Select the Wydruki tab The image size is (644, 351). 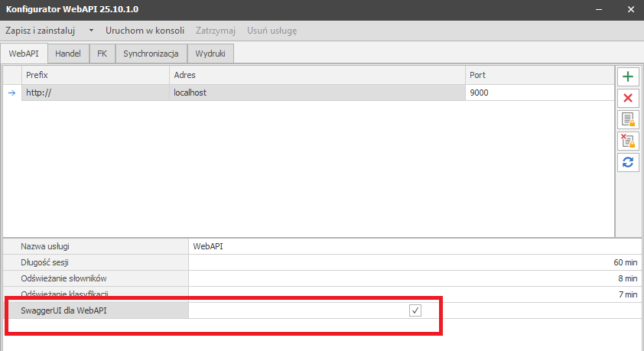(x=210, y=54)
